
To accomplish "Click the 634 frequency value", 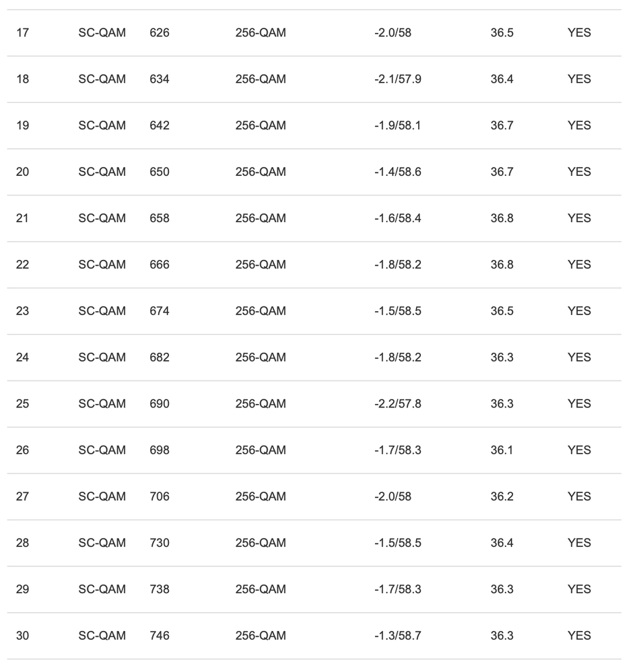I will pos(160,79).
